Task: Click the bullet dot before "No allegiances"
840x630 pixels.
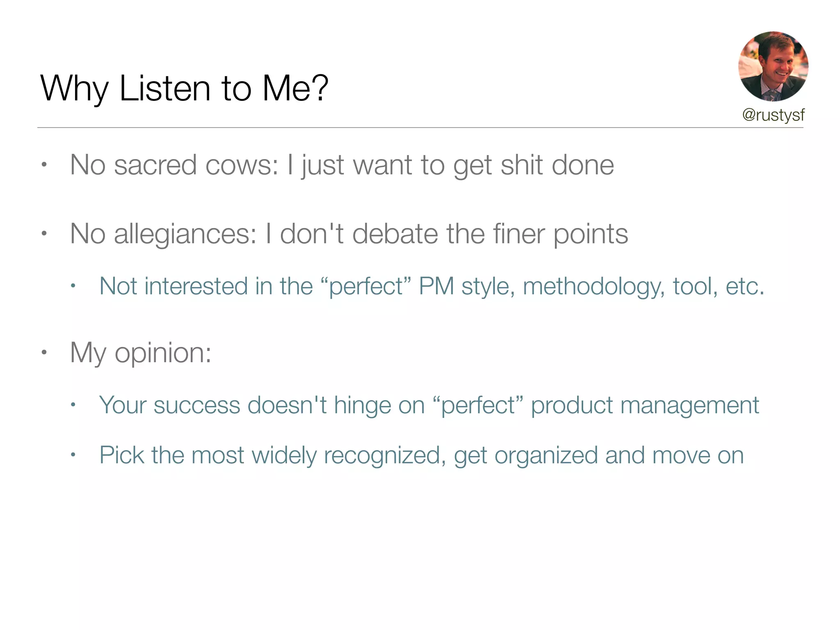Action: [x=44, y=234]
